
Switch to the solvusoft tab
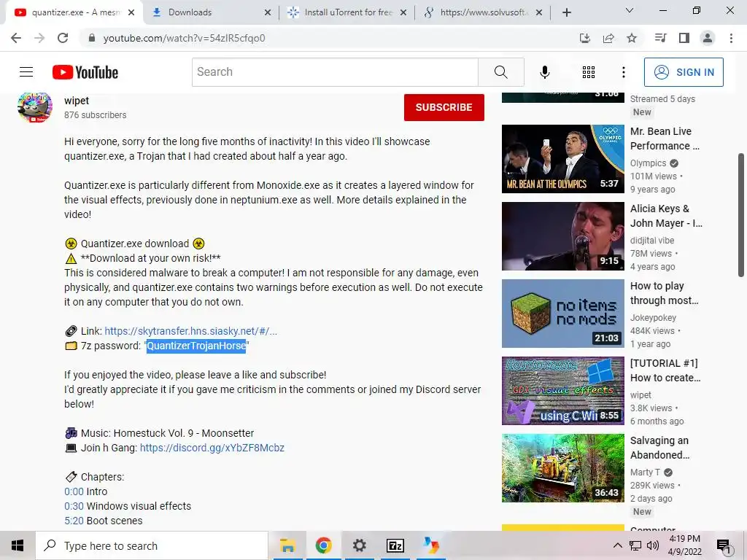[x=484, y=12]
